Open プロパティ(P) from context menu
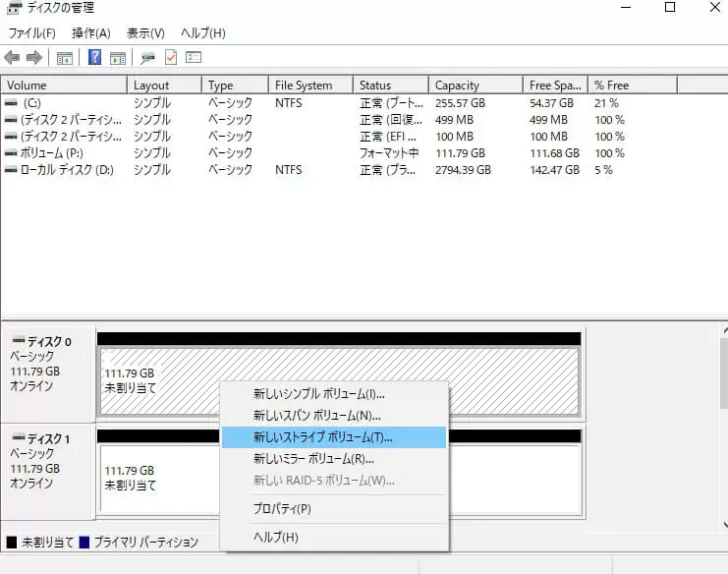728x574 pixels. 334,508
